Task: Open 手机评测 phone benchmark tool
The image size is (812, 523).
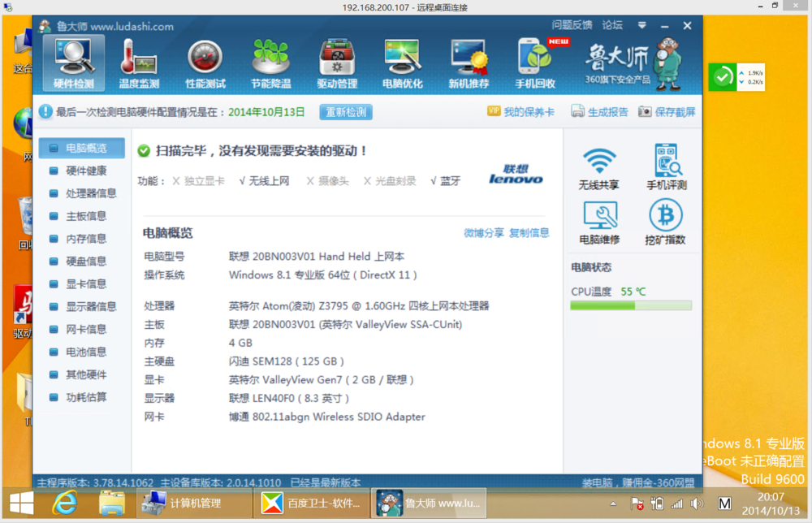Action: [667, 167]
